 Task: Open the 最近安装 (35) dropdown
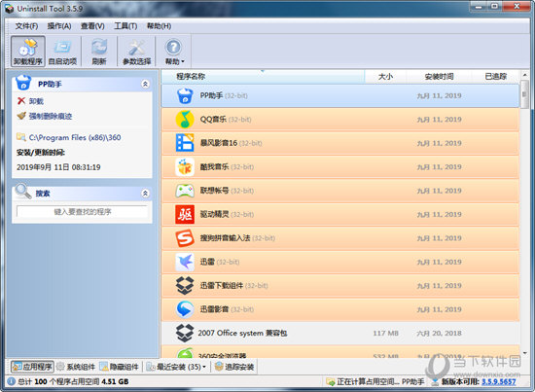(x=176, y=367)
